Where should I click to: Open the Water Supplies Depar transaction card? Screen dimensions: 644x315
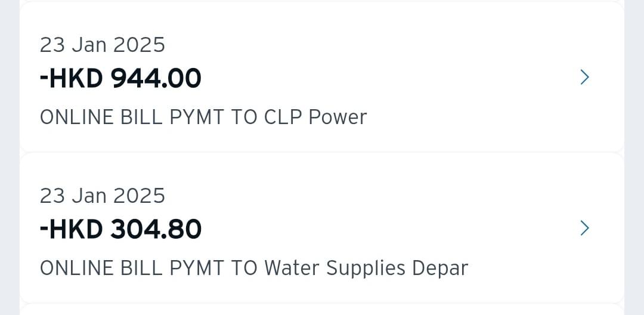coord(322,228)
